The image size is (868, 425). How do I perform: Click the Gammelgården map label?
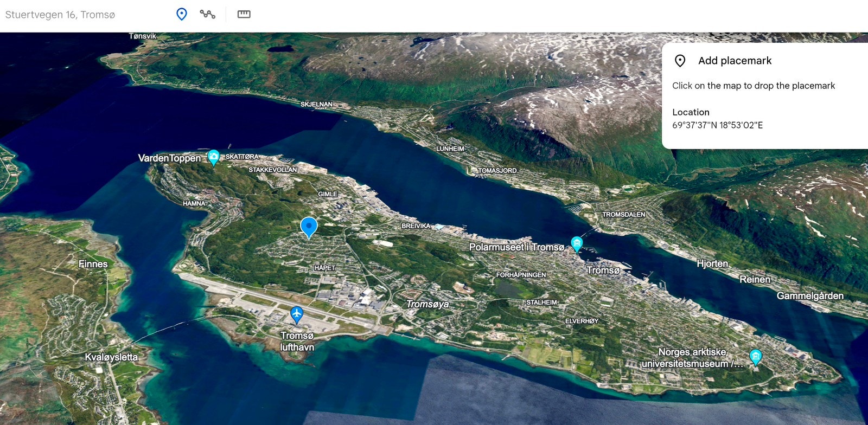pos(810,296)
